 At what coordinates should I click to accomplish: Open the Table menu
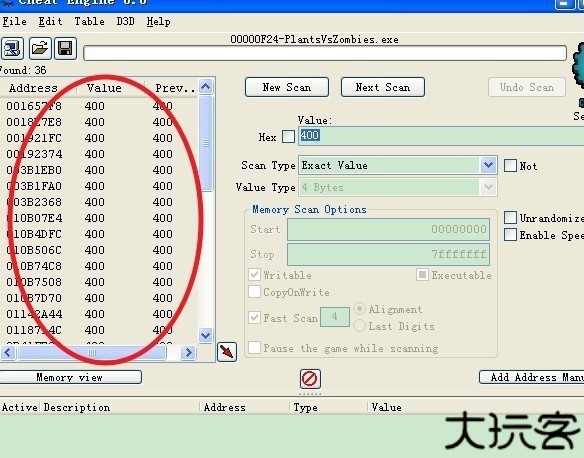(89, 22)
